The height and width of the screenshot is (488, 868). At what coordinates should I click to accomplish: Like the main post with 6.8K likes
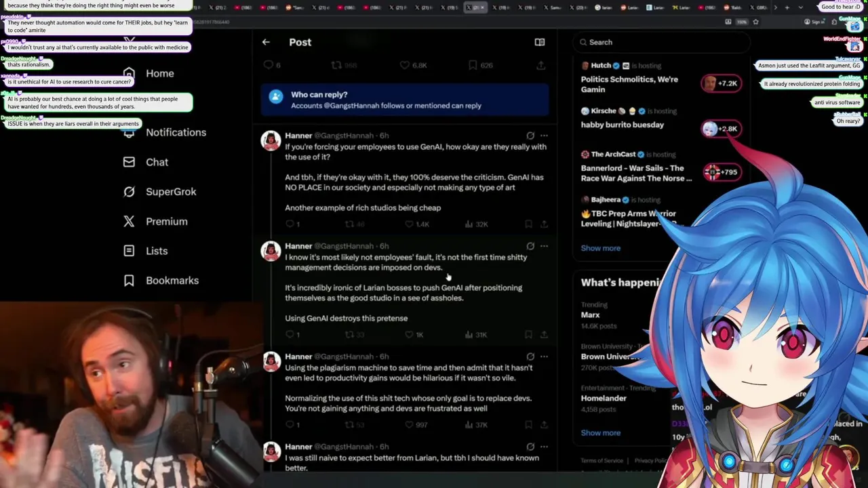pyautogui.click(x=413, y=65)
